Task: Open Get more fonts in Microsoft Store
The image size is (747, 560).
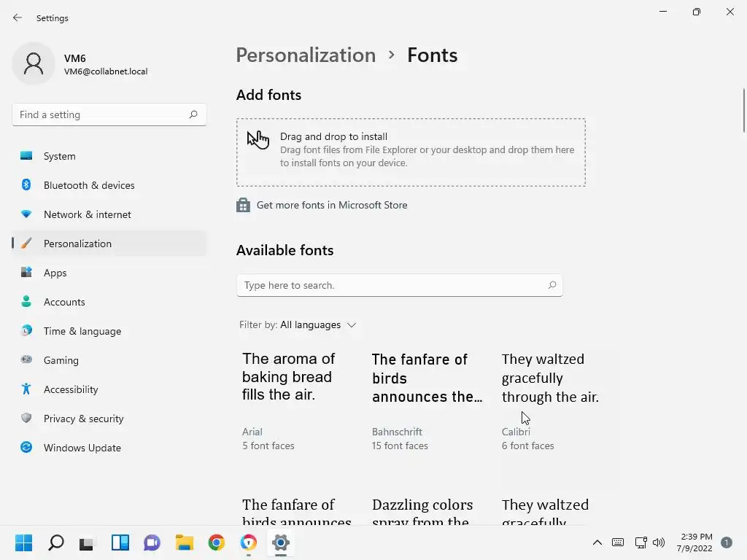Action: (332, 206)
